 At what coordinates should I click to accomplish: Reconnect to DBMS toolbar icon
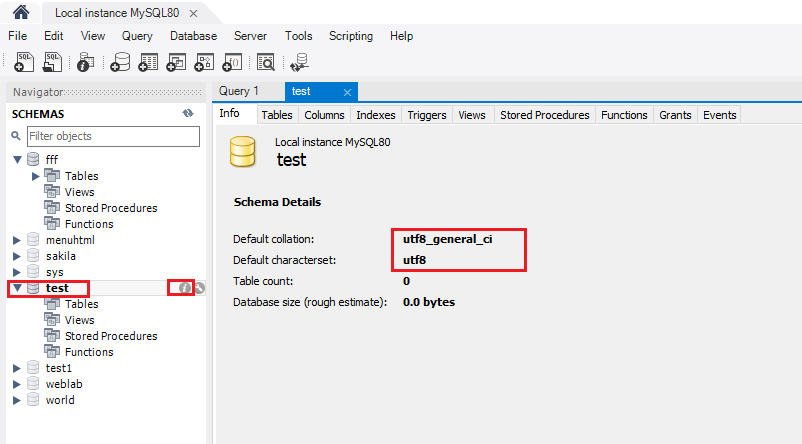tap(299, 62)
